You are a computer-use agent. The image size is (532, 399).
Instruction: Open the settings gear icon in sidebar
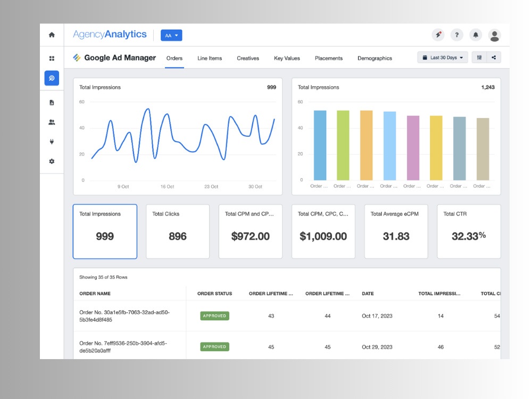pyautogui.click(x=52, y=161)
